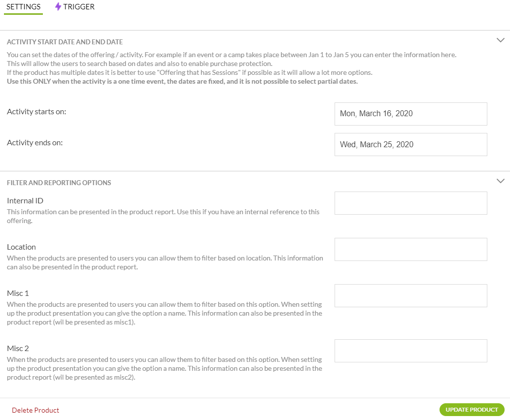Image resolution: width=510 pixels, height=420 pixels.
Task: Click the Location field label
Action: tap(21, 247)
